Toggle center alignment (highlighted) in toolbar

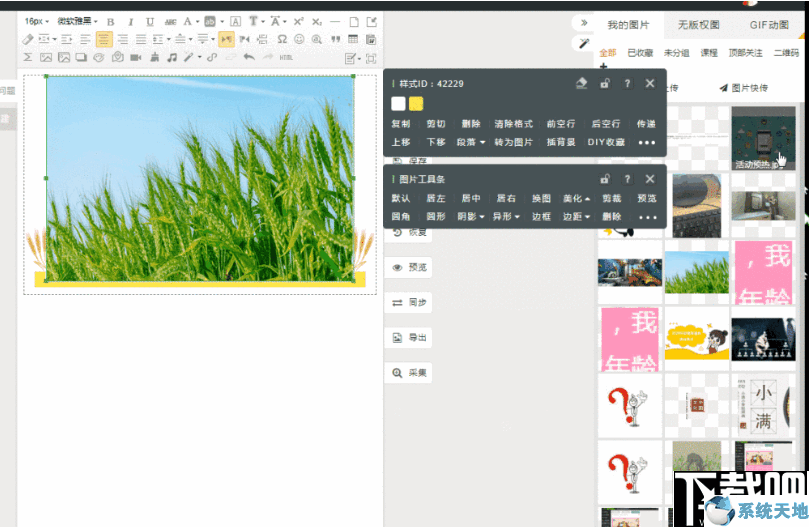(104, 39)
